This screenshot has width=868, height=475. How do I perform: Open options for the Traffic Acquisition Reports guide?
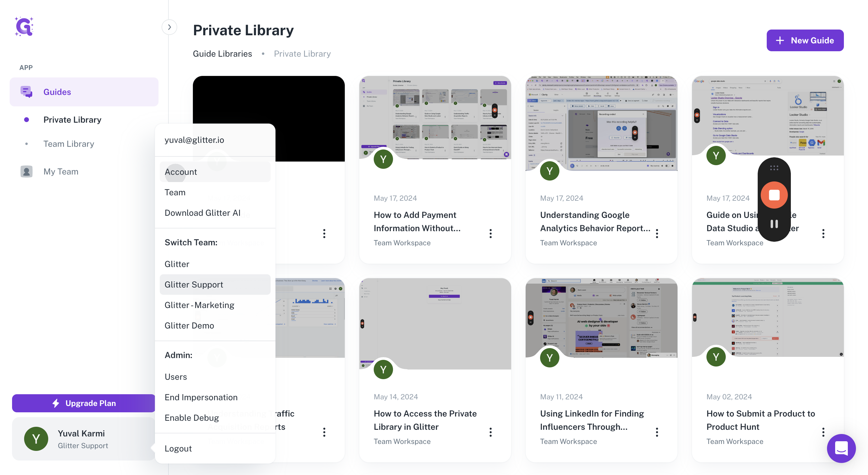pyautogui.click(x=324, y=432)
